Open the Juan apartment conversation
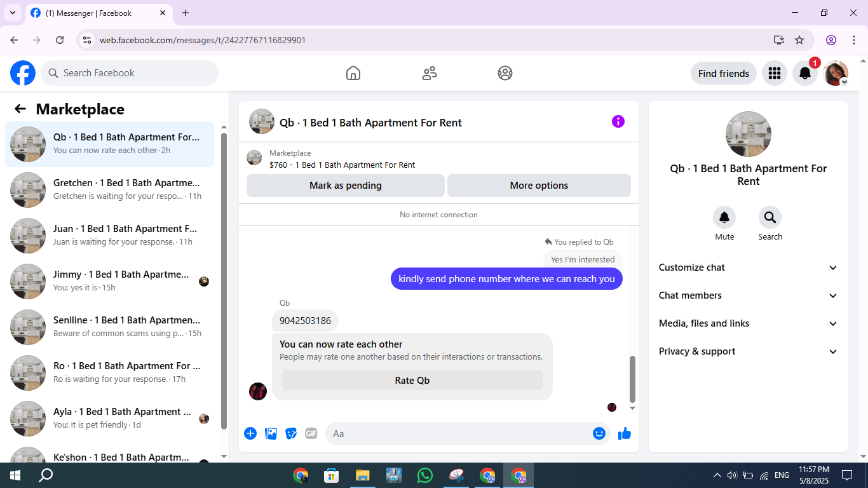Image resolution: width=868 pixels, height=488 pixels. 110,236
